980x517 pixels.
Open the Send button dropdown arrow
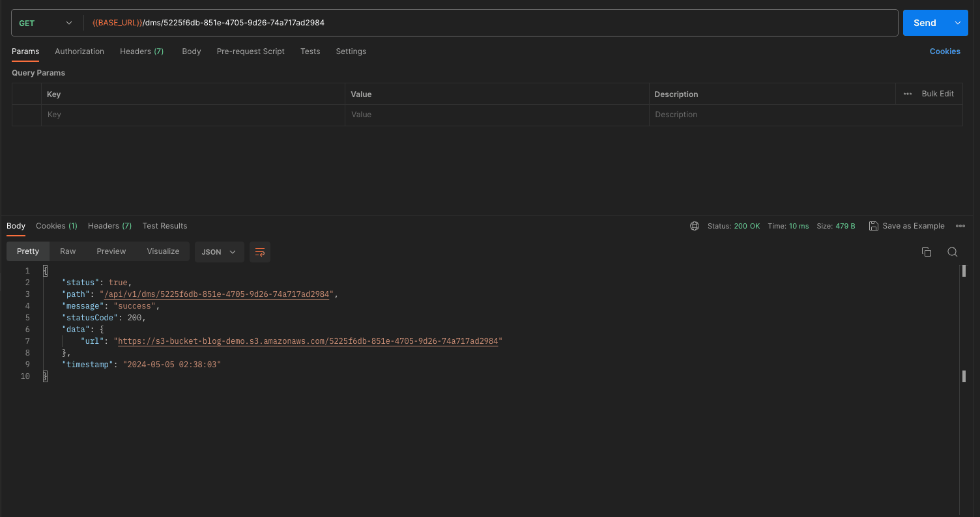point(957,22)
